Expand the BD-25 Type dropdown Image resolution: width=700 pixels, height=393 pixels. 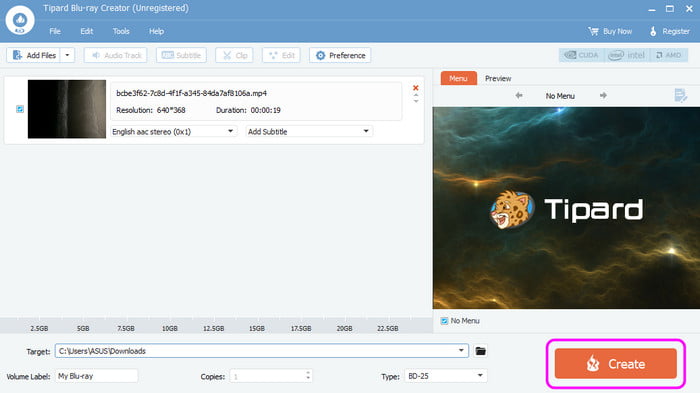[x=445, y=376]
